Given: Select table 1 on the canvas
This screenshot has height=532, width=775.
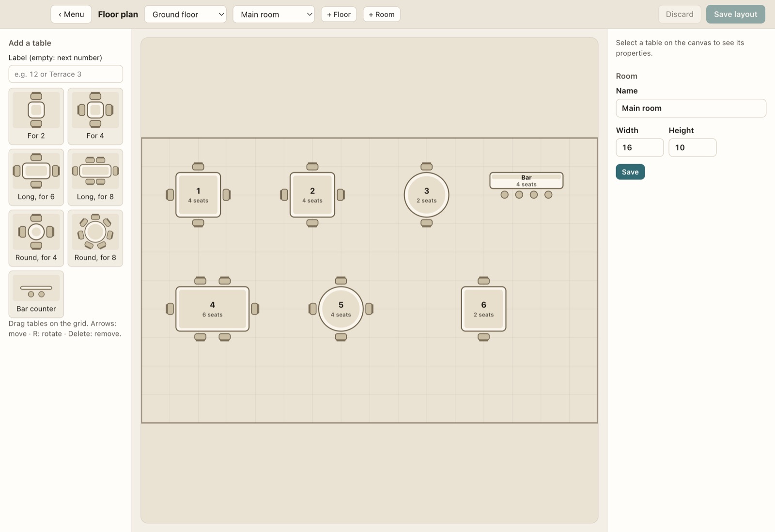Looking at the screenshot, I should click(198, 195).
